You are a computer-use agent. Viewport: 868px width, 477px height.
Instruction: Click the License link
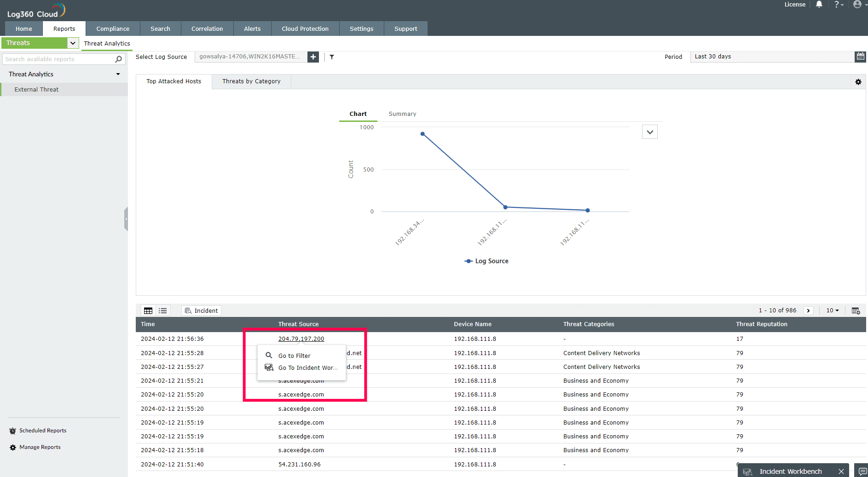point(795,5)
